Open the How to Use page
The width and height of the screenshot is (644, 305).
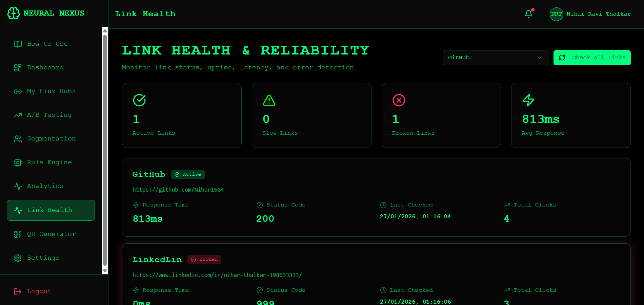tap(51, 44)
